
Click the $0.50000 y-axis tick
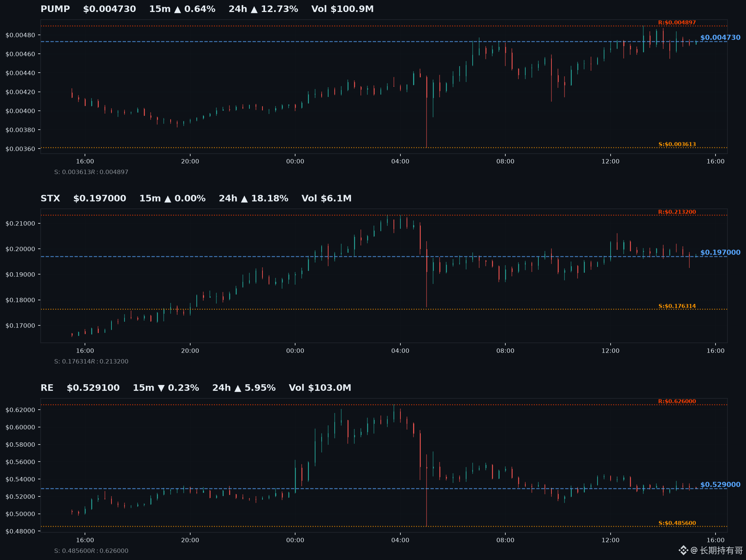point(20,514)
